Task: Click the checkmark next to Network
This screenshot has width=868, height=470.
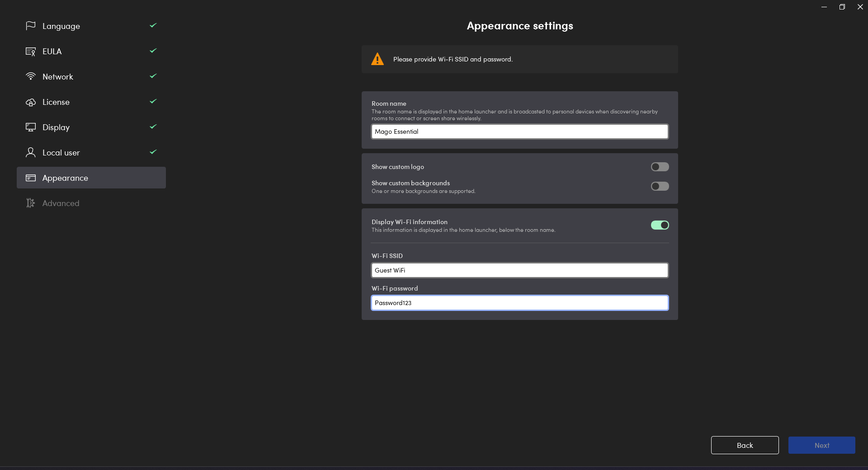Action: 152,76
